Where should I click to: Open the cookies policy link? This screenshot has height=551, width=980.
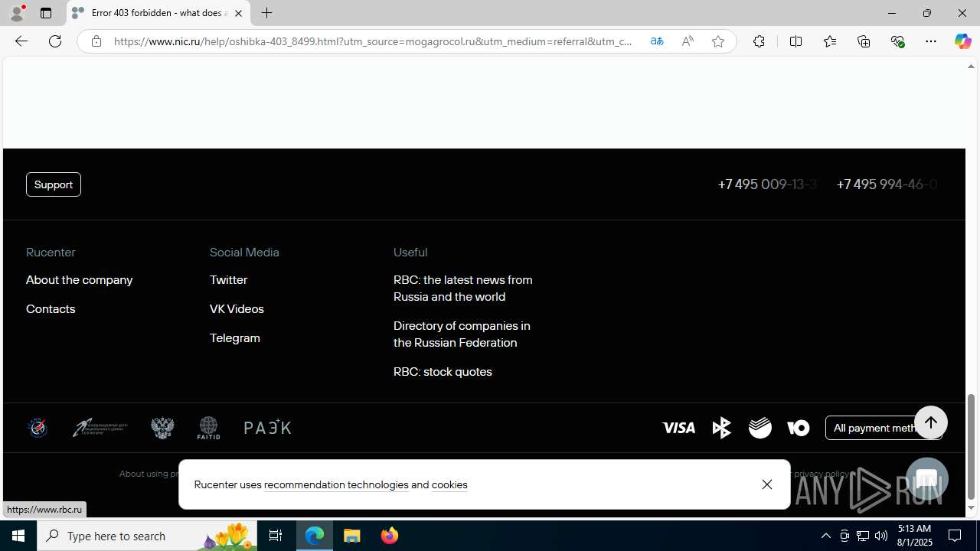pos(449,485)
